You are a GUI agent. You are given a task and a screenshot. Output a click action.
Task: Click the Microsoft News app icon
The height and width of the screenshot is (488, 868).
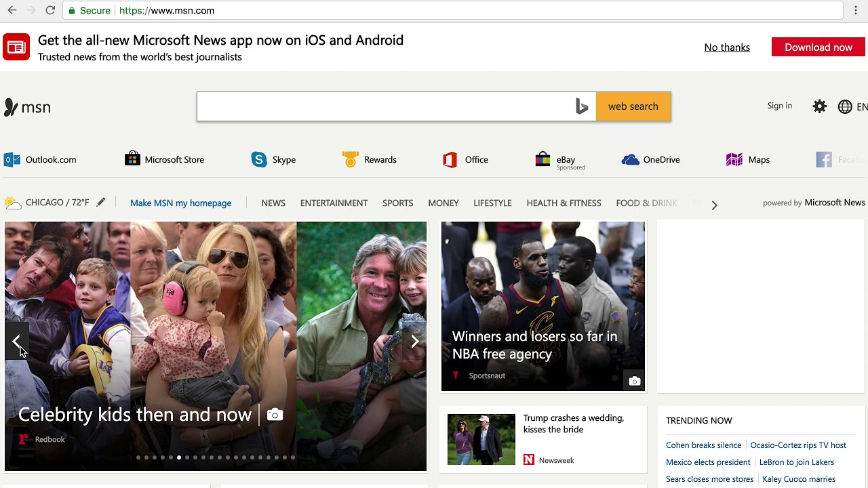16,47
